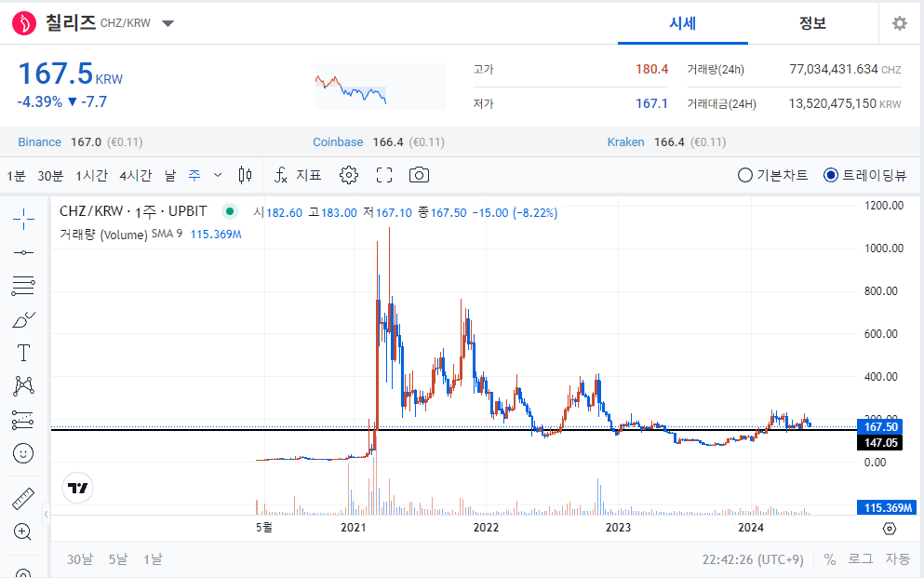Viewport: 924px width, 578px height.
Task: Toggle fullscreen chart mode
Action: (x=384, y=175)
